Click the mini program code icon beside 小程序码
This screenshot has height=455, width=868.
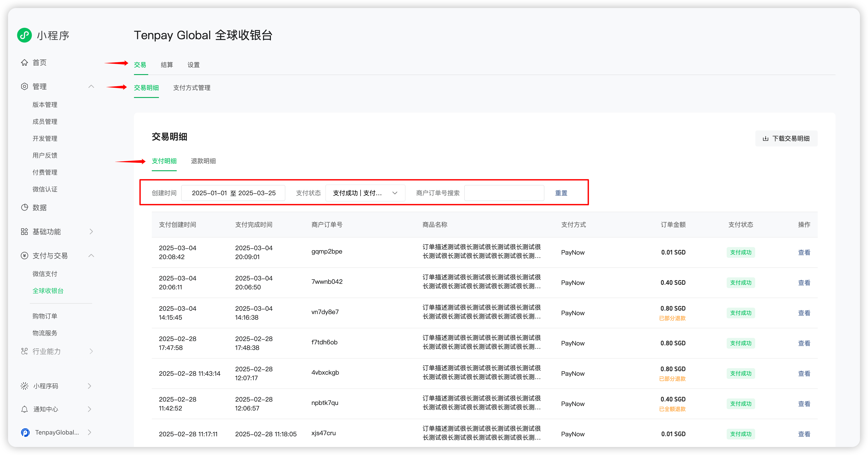(24, 386)
